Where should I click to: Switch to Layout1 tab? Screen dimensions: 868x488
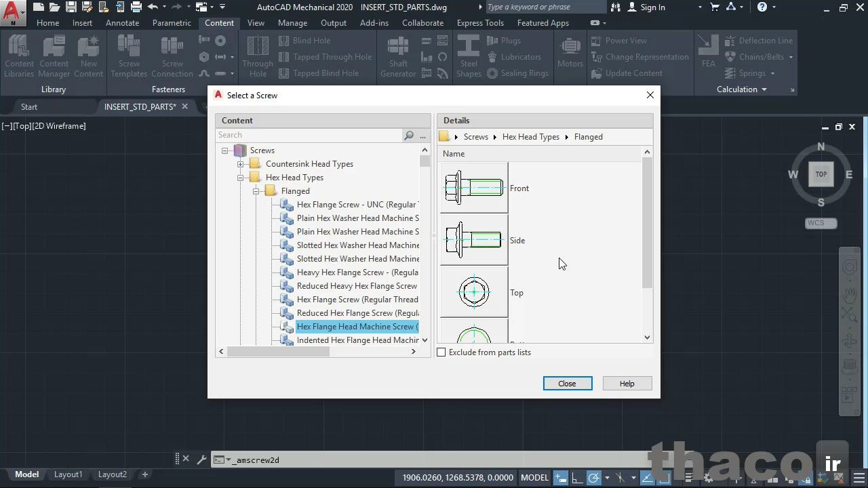68,474
